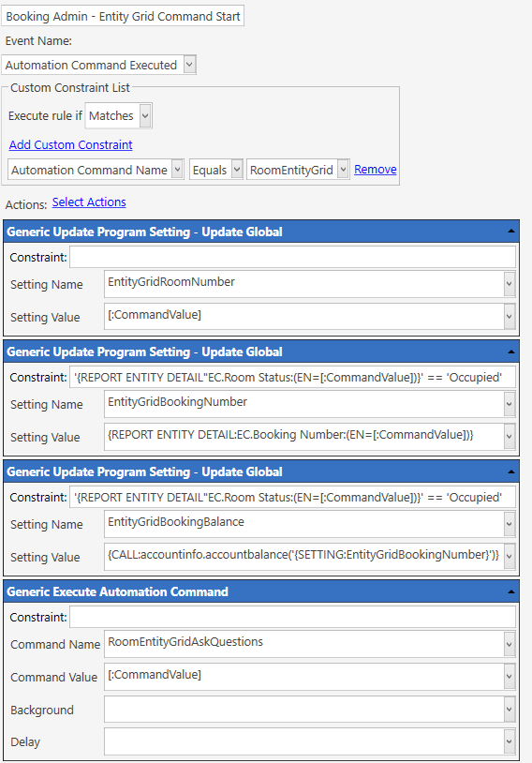The image size is (532, 763).
Task: Click the Setting Name text 'EntityGridRoomNumber'
Action: click(171, 282)
